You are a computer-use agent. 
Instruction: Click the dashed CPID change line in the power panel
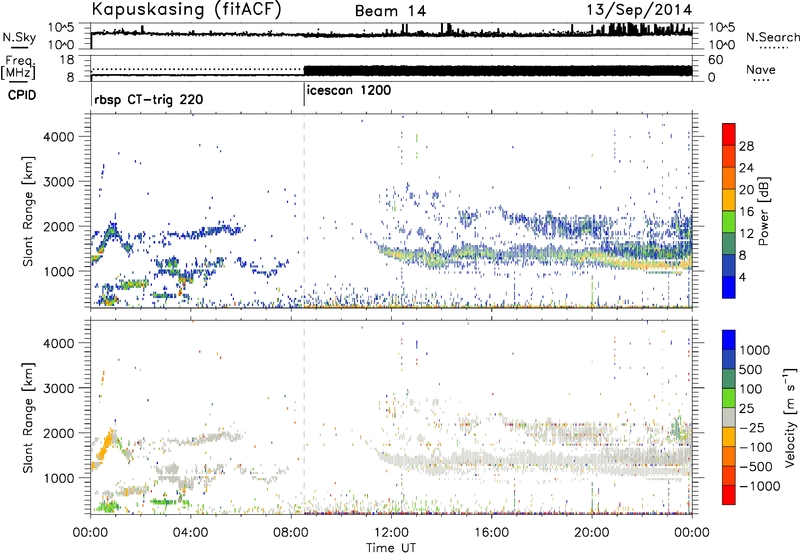click(x=305, y=210)
